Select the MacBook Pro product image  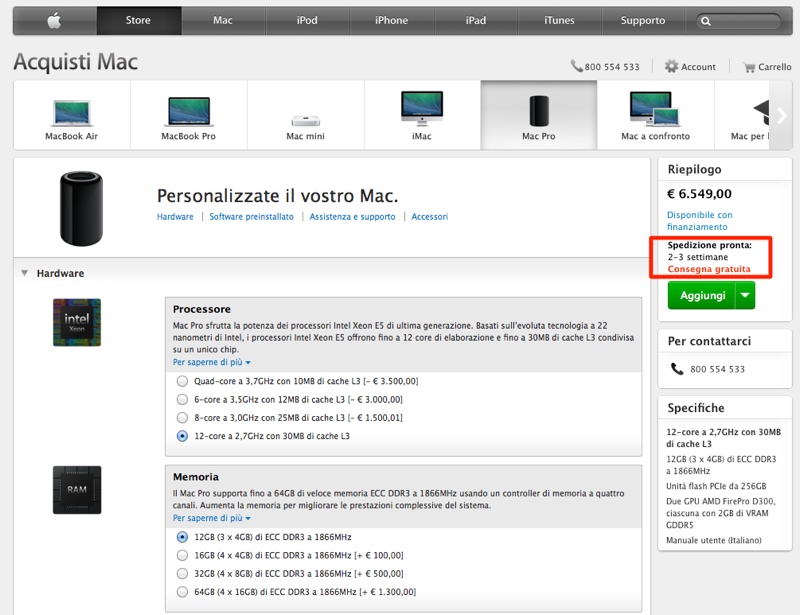click(188, 111)
